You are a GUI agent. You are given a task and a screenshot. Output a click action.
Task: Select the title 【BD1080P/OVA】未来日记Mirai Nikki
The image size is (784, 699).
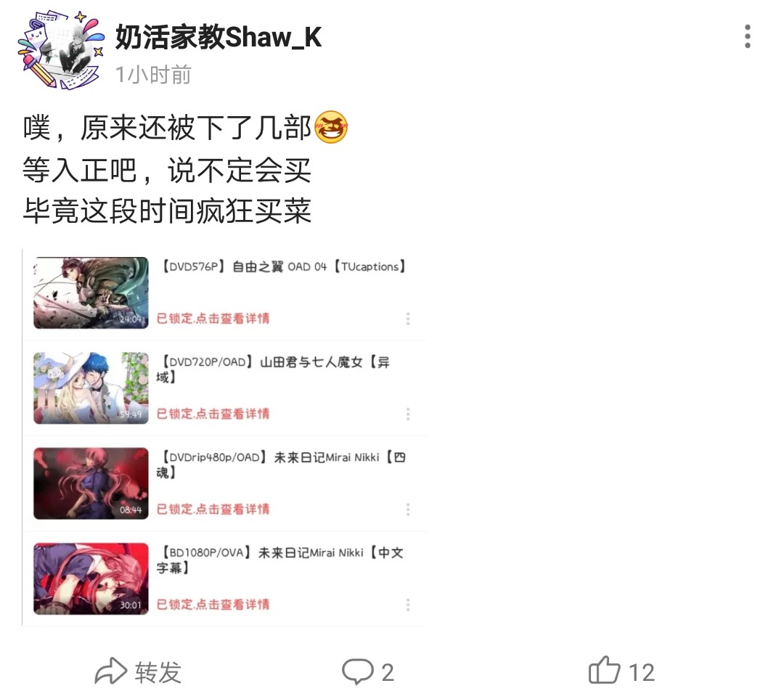[x=279, y=560]
